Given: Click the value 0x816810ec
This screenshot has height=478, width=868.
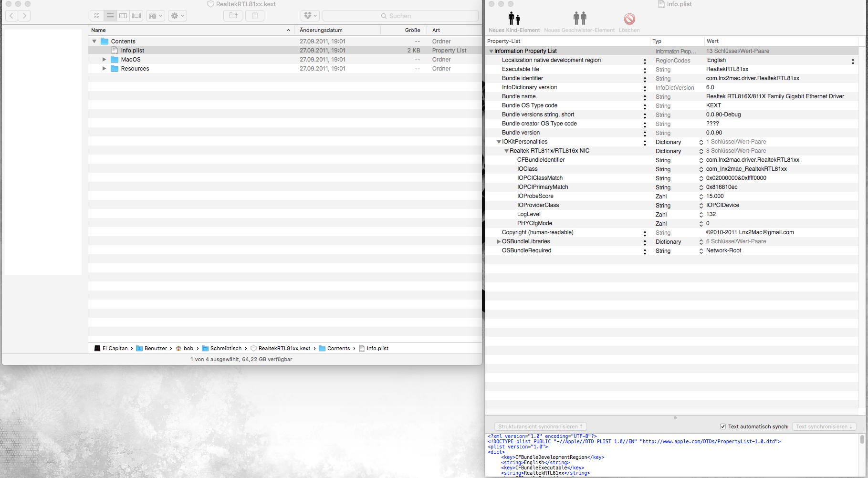Looking at the screenshot, I should (x=722, y=187).
